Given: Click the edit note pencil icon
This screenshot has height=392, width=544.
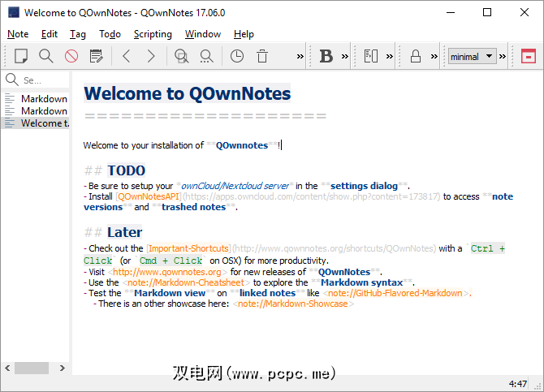Looking at the screenshot, I should pos(97,56).
